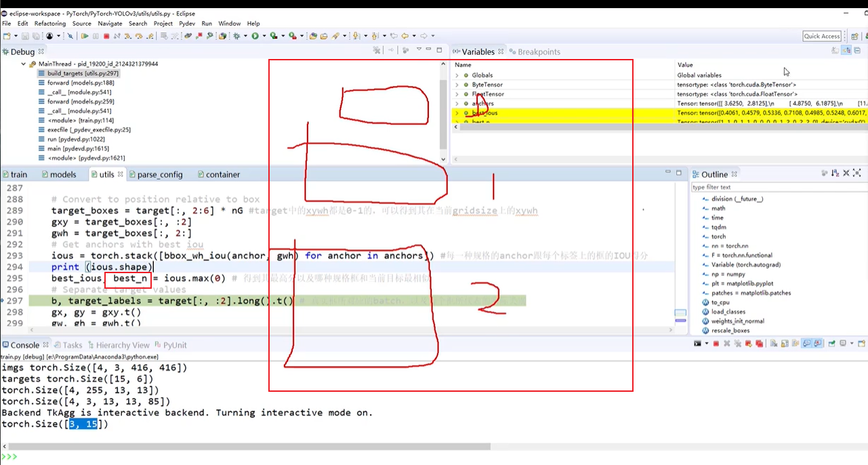Expand the Globals variable row
868x465 pixels.
(x=457, y=75)
